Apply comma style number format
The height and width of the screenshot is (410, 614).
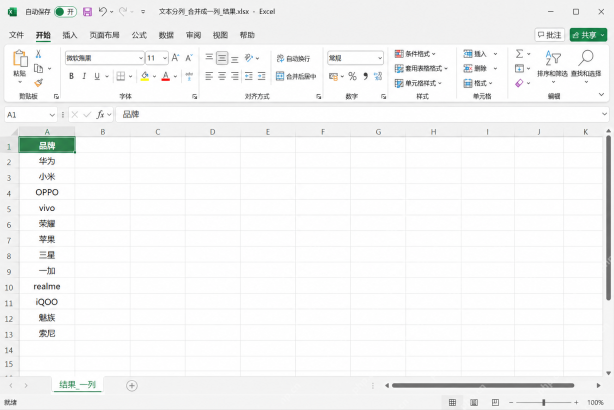coord(365,76)
